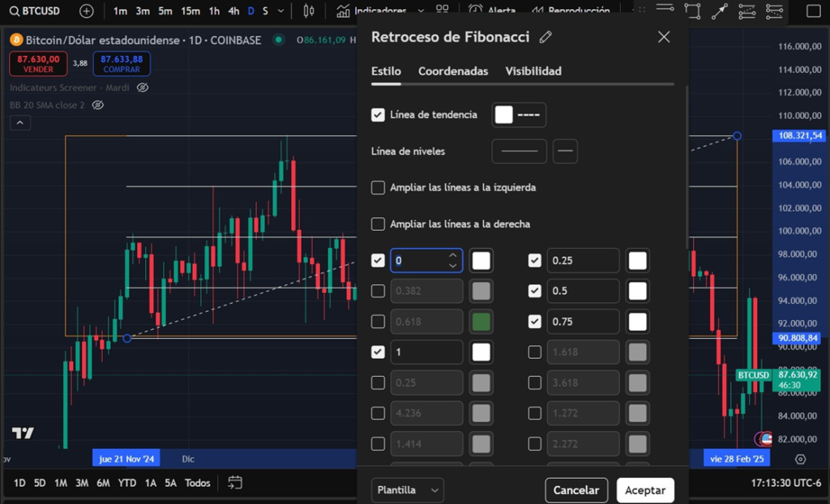Open the color swatch for level 0

click(x=481, y=260)
